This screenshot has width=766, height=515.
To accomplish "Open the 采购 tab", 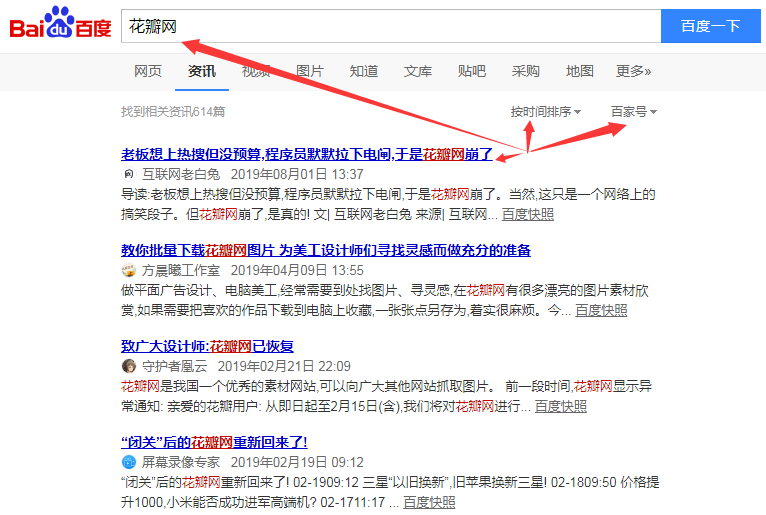I will tap(526, 71).
